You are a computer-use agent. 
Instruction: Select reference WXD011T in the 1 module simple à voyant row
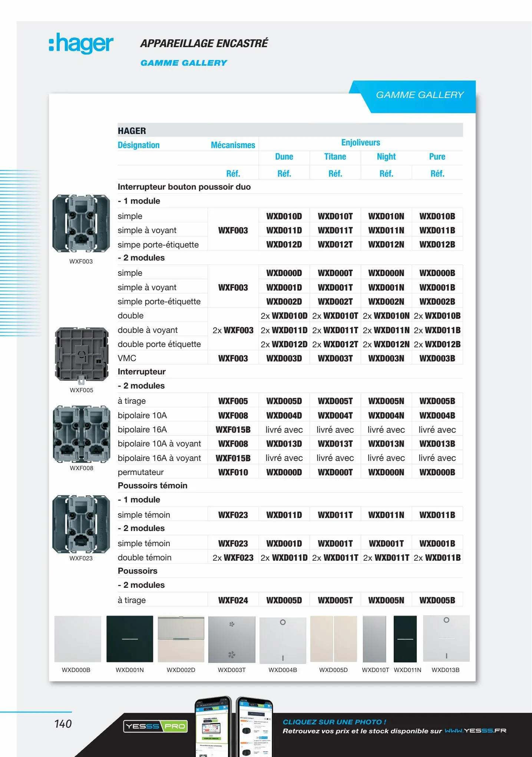(x=335, y=230)
